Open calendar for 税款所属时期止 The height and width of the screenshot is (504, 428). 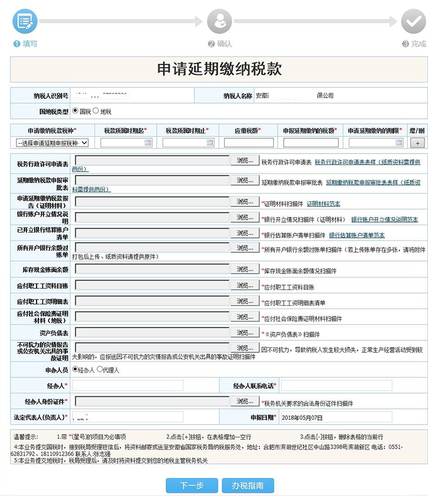[210, 143]
